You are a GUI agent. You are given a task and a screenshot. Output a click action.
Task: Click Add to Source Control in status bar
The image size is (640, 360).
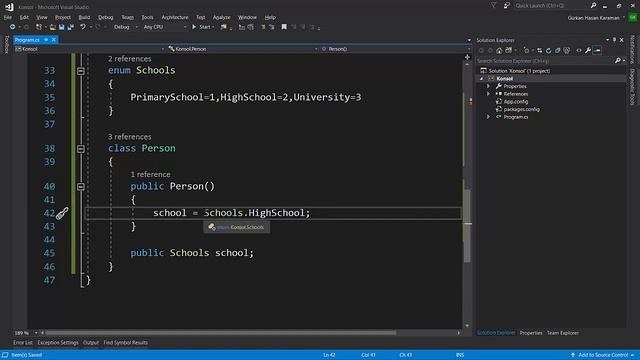(603, 355)
